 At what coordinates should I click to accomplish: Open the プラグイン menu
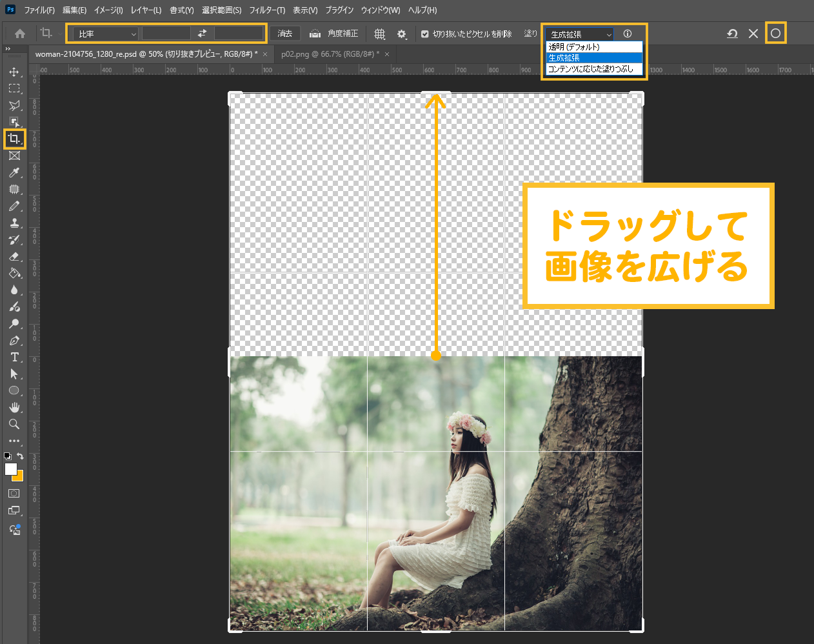(x=339, y=10)
